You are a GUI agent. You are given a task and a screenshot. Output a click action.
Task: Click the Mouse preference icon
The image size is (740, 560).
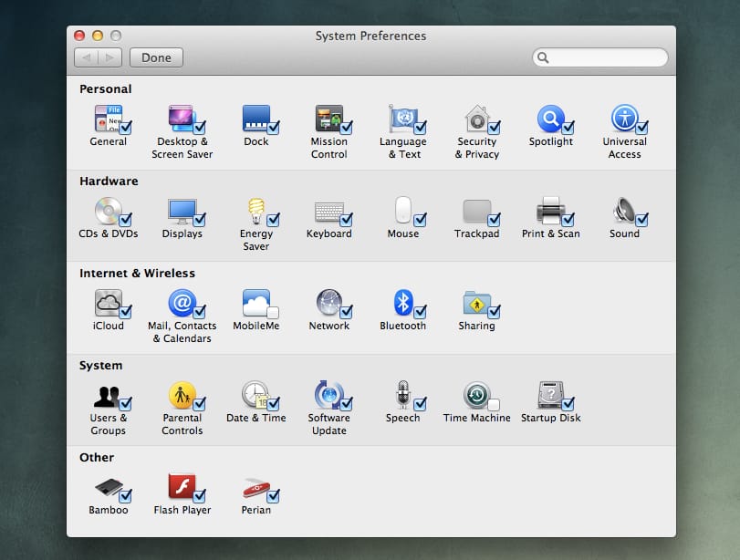(403, 210)
